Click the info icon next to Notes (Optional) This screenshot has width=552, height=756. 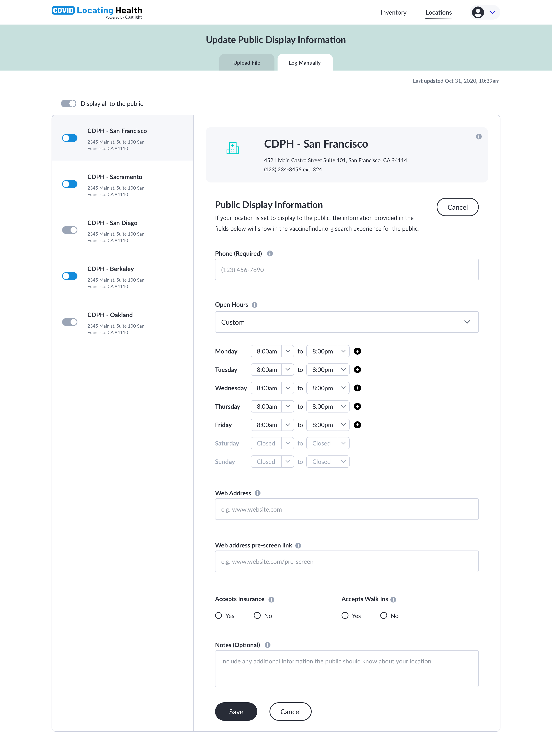tap(267, 645)
